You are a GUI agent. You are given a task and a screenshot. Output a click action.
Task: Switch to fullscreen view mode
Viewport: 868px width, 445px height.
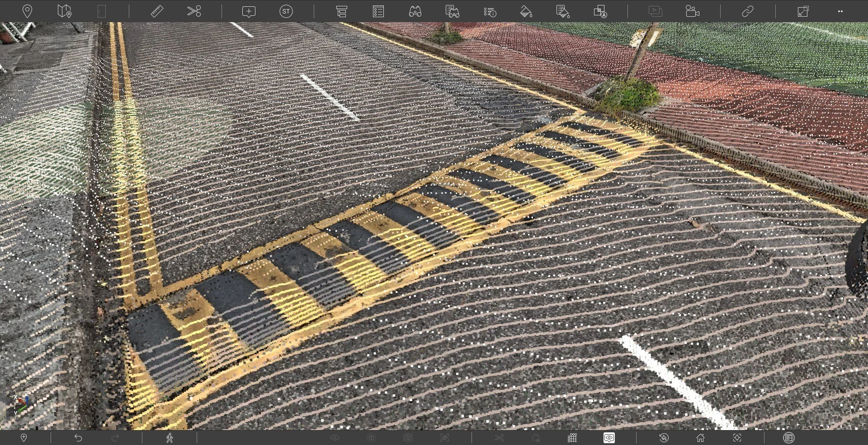(x=804, y=11)
